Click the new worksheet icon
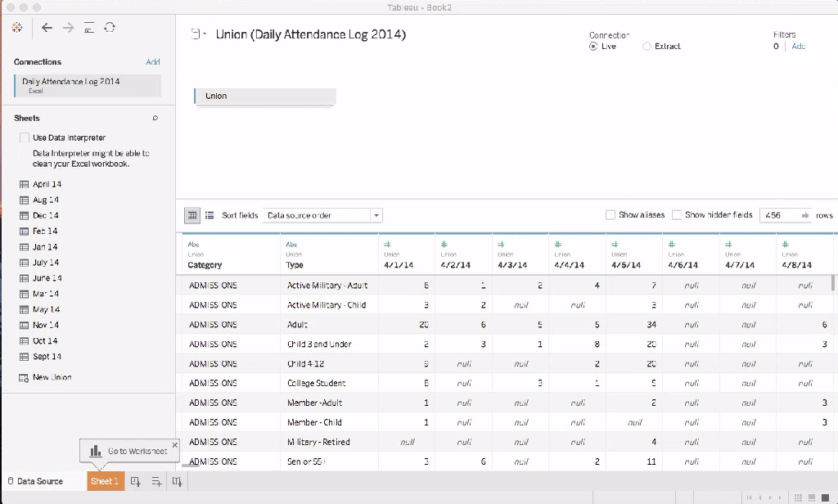838x504 pixels. 136,482
